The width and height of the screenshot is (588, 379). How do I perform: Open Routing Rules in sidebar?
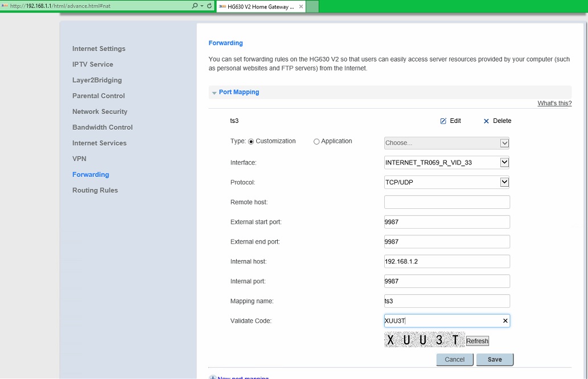[x=95, y=191]
